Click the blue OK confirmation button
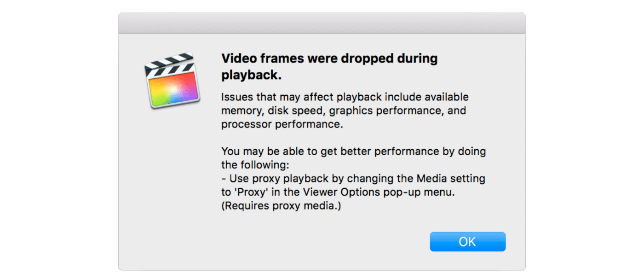The height and width of the screenshot is (279, 644). tap(467, 241)
